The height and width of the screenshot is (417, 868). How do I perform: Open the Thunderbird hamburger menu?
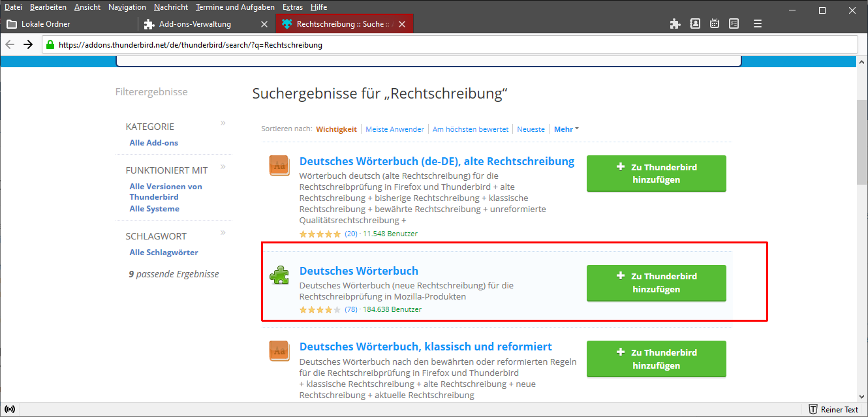758,23
